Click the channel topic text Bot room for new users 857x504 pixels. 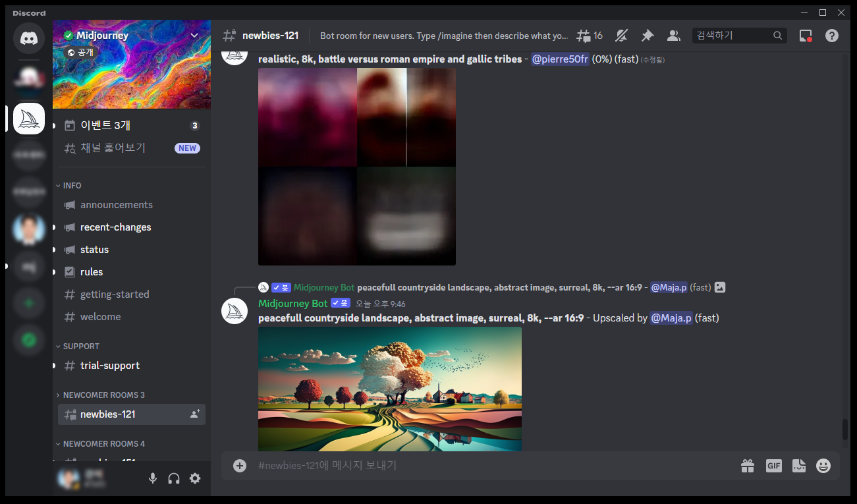click(444, 36)
